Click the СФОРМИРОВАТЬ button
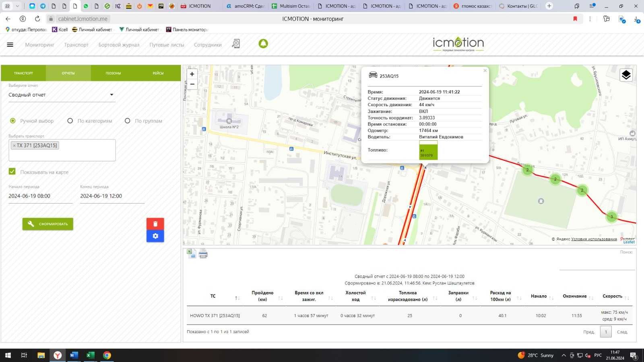The width and height of the screenshot is (644, 362). (48, 224)
